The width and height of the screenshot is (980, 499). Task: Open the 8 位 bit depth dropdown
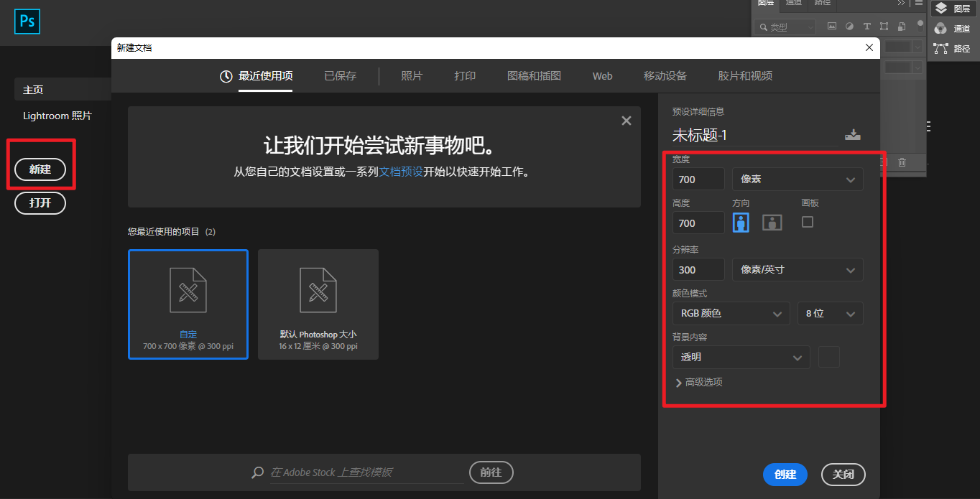pos(831,314)
